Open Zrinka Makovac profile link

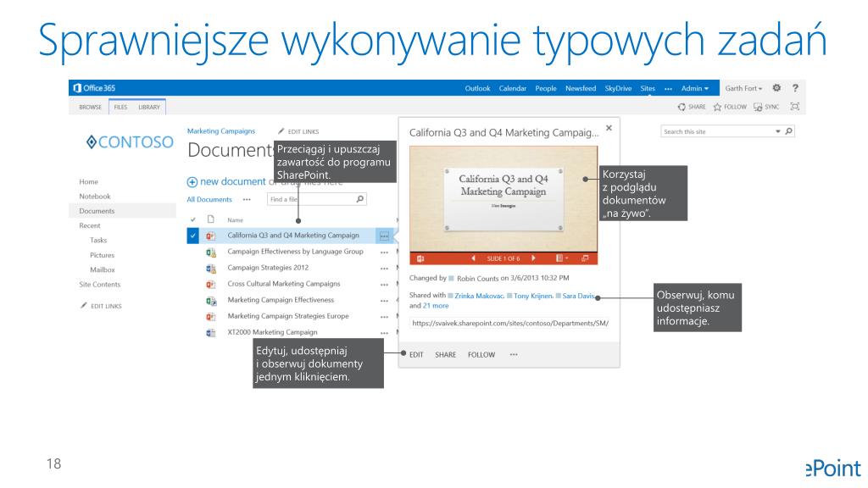pos(479,296)
